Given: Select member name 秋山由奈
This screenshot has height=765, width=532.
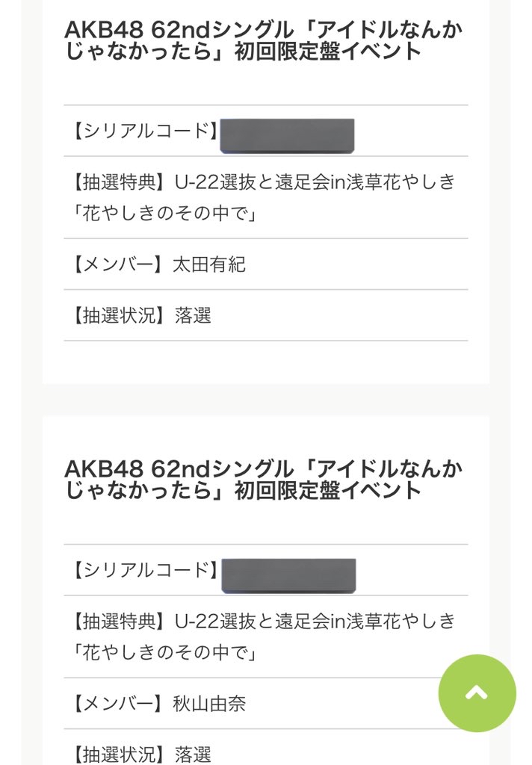Looking at the screenshot, I should coord(209,704).
